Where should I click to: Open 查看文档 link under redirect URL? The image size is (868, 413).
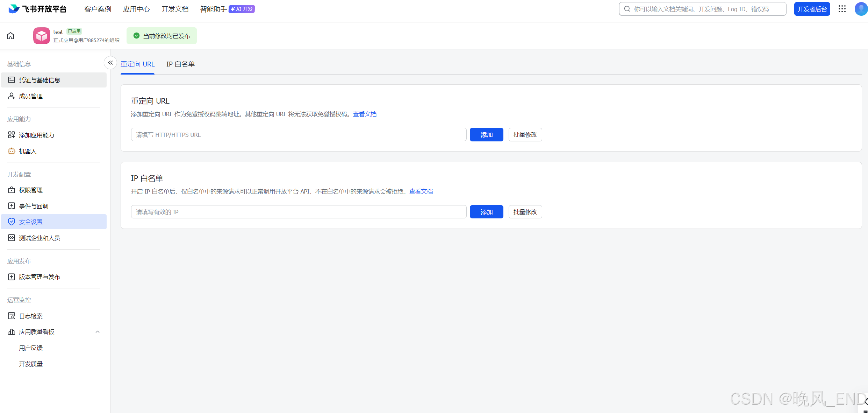pyautogui.click(x=365, y=114)
